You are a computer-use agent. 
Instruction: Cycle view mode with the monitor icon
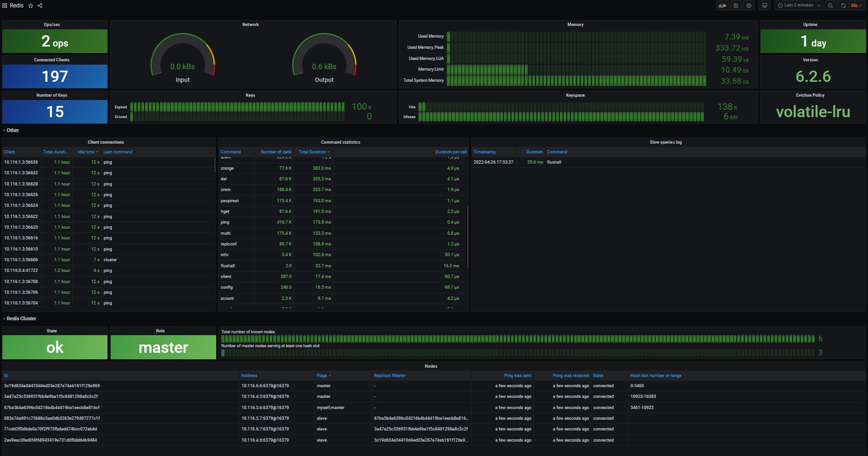click(764, 6)
